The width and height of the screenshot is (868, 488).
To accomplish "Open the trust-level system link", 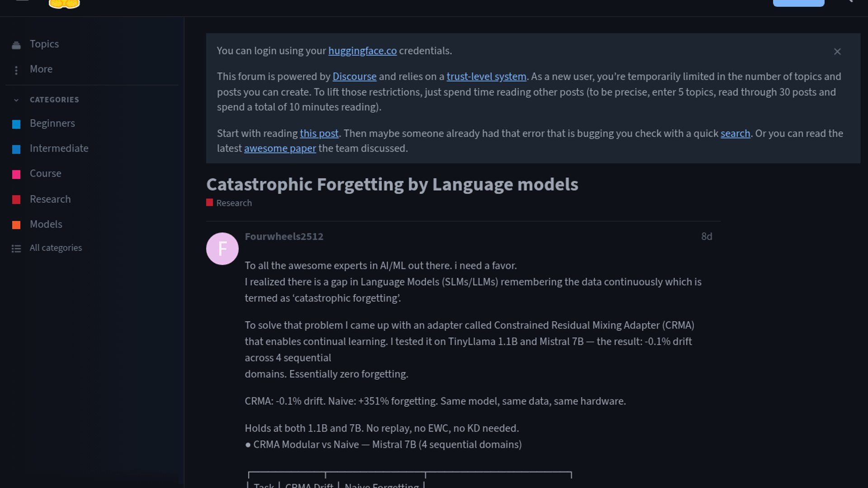I will pyautogui.click(x=486, y=76).
